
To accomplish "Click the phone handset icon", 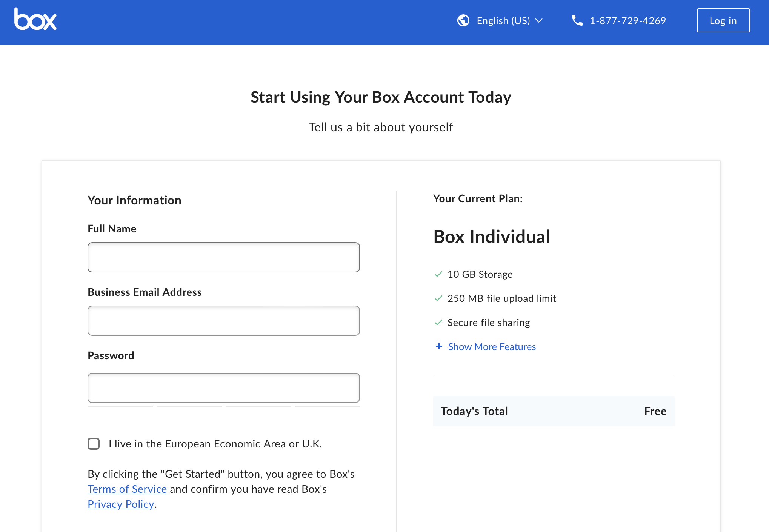I will pos(577,20).
